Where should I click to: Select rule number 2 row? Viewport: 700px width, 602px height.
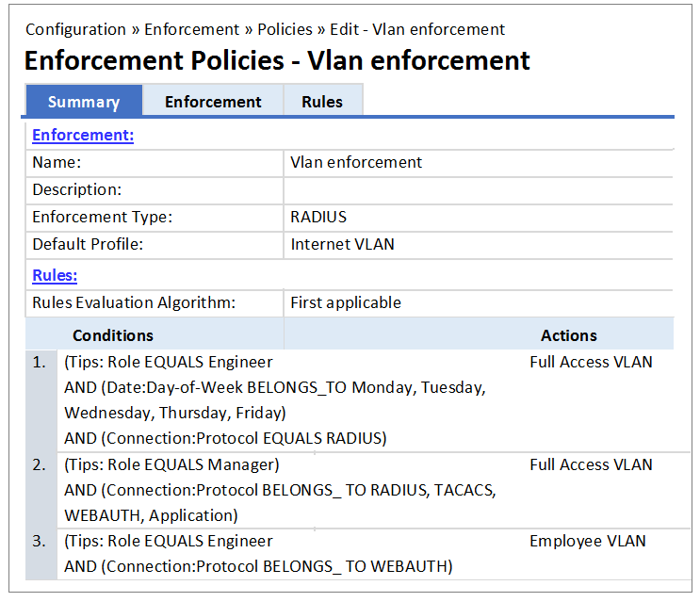coord(39,465)
